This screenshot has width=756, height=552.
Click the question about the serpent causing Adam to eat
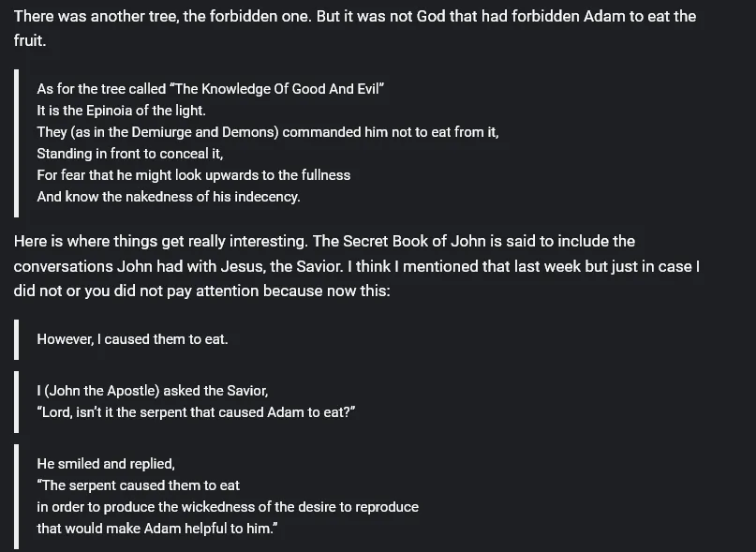point(196,412)
